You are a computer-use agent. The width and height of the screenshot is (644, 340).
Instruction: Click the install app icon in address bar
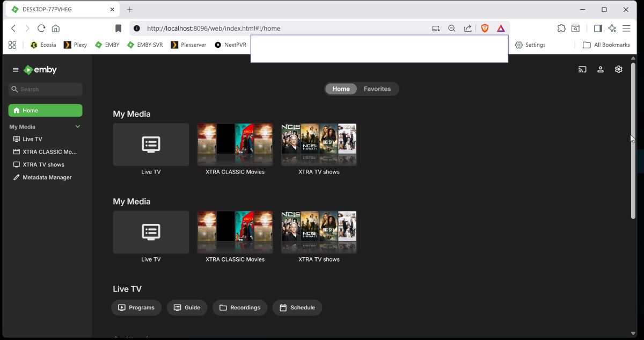point(436,28)
